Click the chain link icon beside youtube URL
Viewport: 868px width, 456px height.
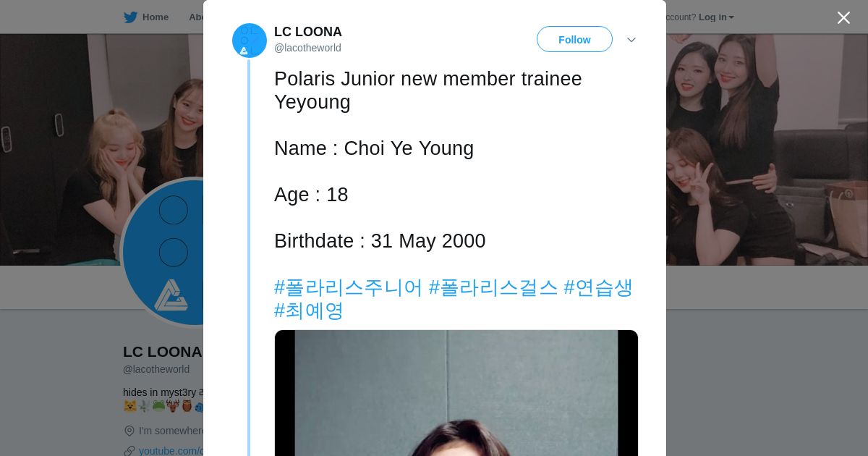pos(129,451)
